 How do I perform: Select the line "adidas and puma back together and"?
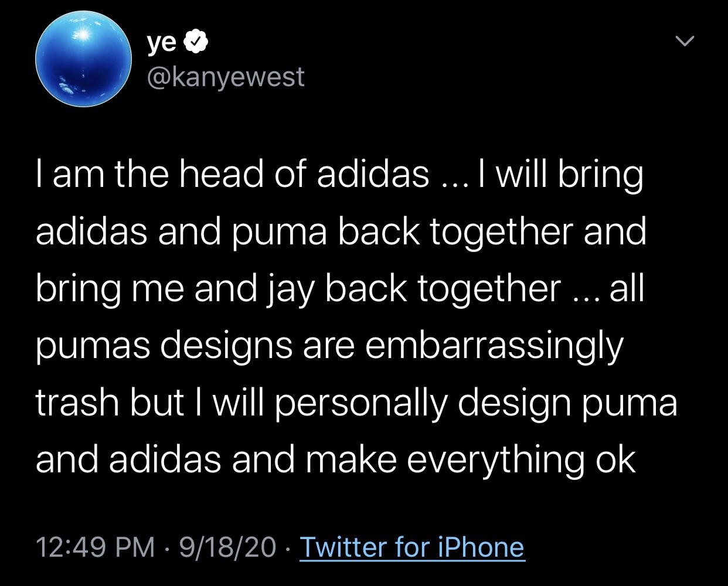341,232
